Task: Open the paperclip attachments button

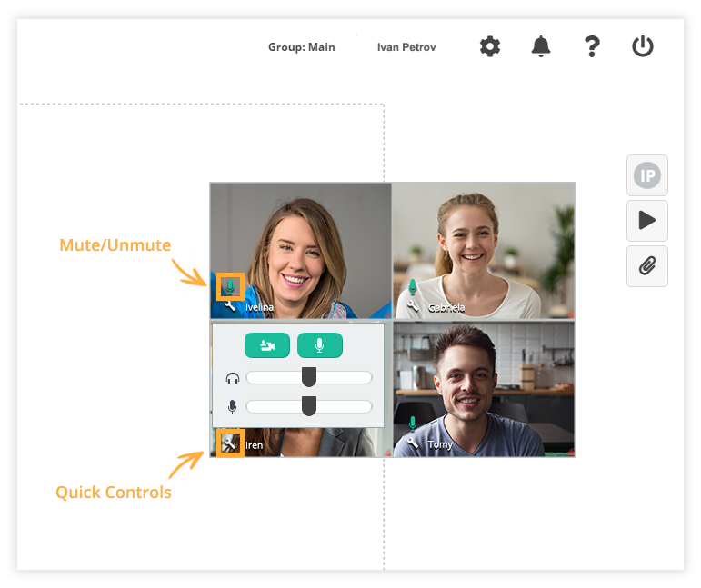Action: tap(647, 266)
